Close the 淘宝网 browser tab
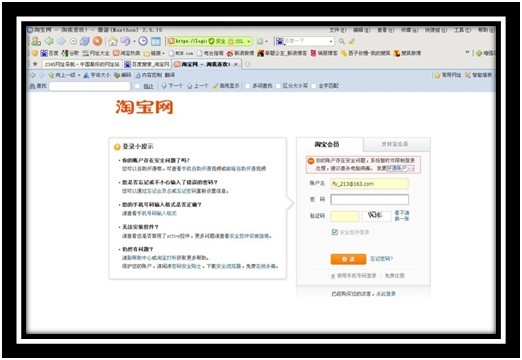The image size is (522, 360). 236,64
